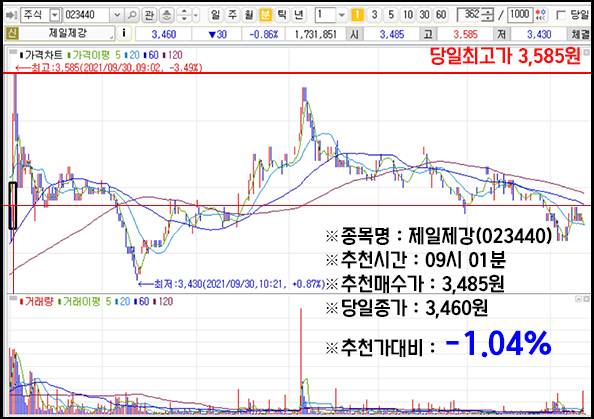
Task: Click the open price value 3,485
Action: [x=392, y=34]
